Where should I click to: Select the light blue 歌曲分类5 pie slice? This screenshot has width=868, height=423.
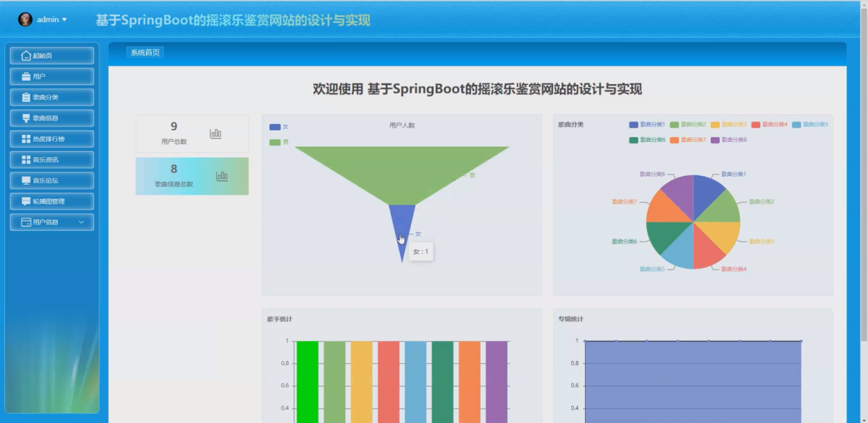(681, 251)
